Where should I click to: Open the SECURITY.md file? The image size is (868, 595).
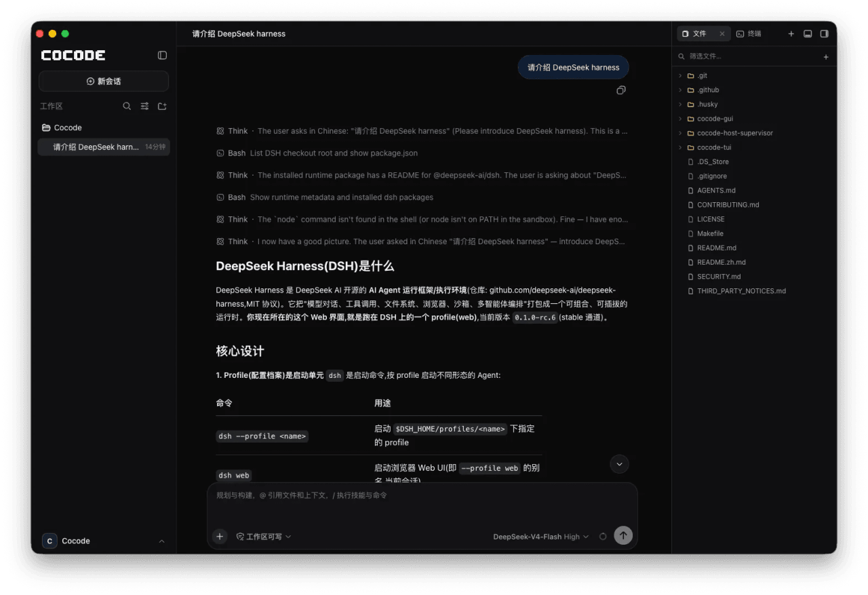click(x=719, y=276)
